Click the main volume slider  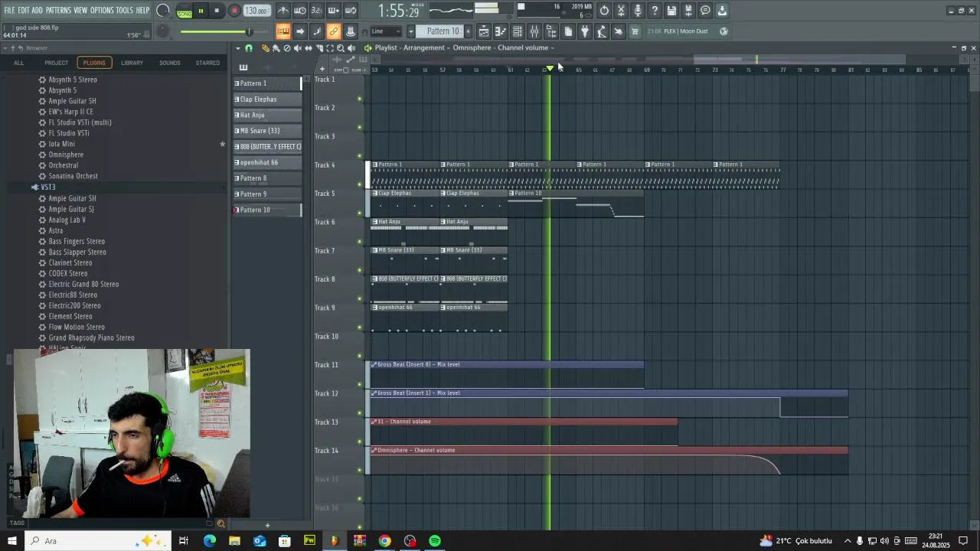tap(217, 31)
